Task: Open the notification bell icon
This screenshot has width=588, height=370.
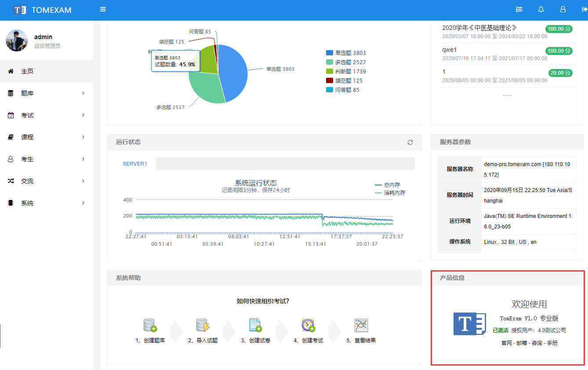Action: coord(541,10)
